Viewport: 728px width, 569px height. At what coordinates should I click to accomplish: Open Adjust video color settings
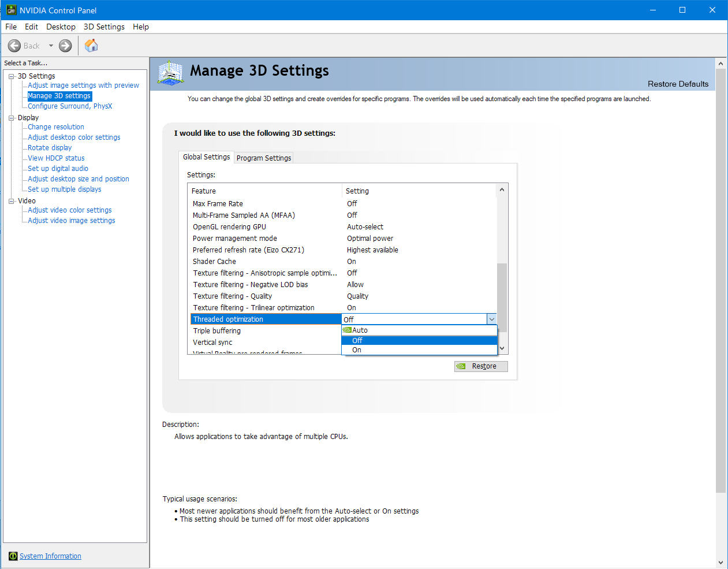pyautogui.click(x=70, y=210)
